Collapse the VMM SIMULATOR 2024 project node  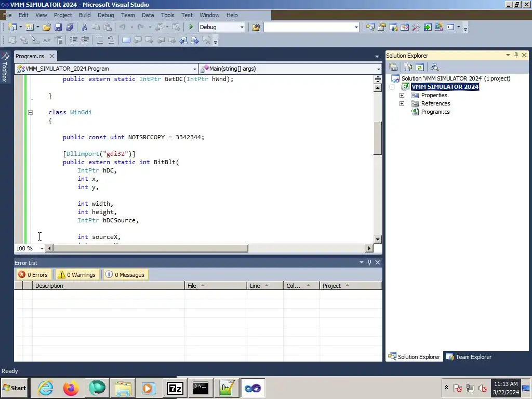(x=392, y=87)
